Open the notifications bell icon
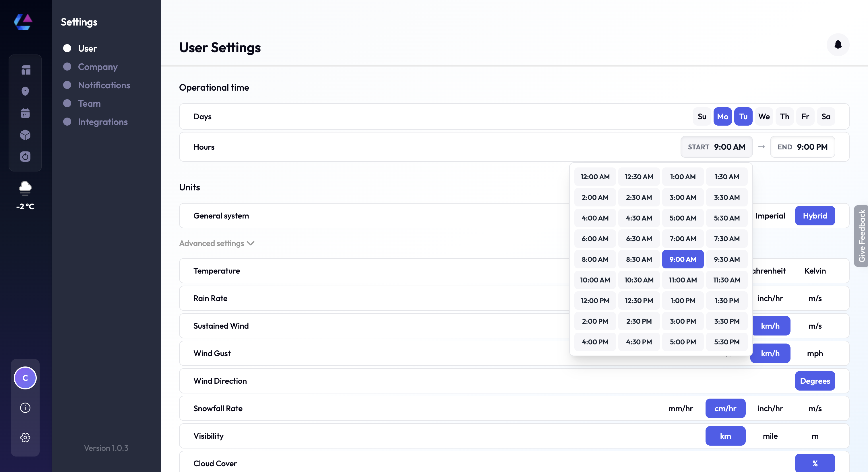This screenshot has width=868, height=472. point(838,45)
